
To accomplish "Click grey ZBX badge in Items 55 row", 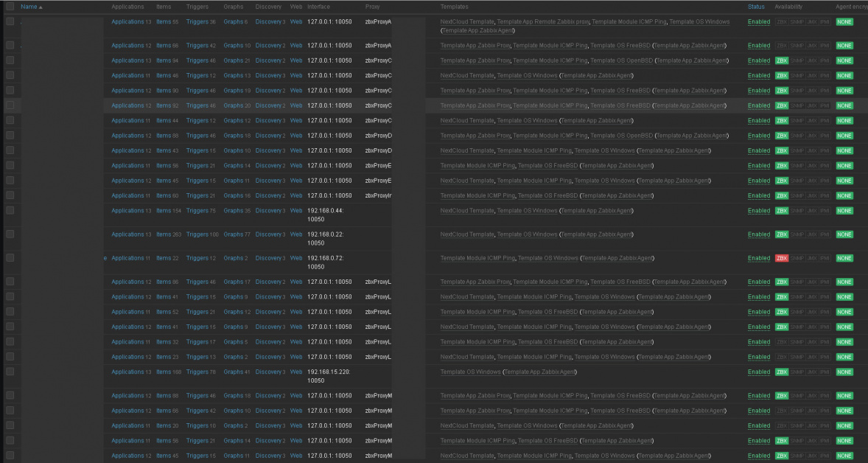I will click(782, 21).
